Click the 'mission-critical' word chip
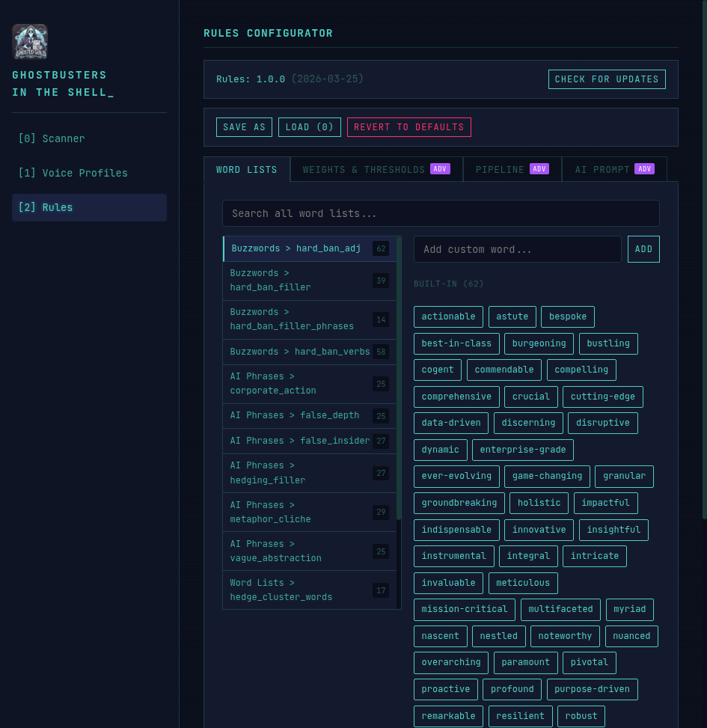Screen dimensions: 707x728 pos(464,610)
